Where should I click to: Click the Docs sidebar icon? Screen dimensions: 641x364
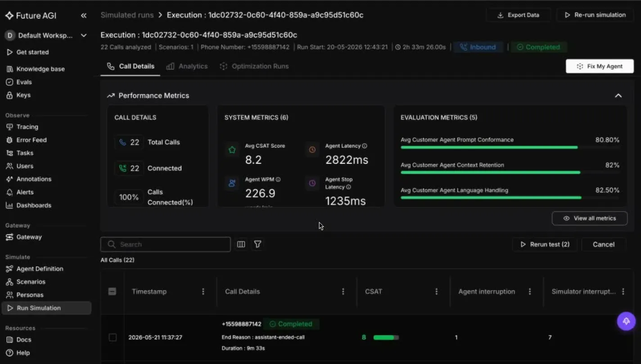tap(9, 340)
